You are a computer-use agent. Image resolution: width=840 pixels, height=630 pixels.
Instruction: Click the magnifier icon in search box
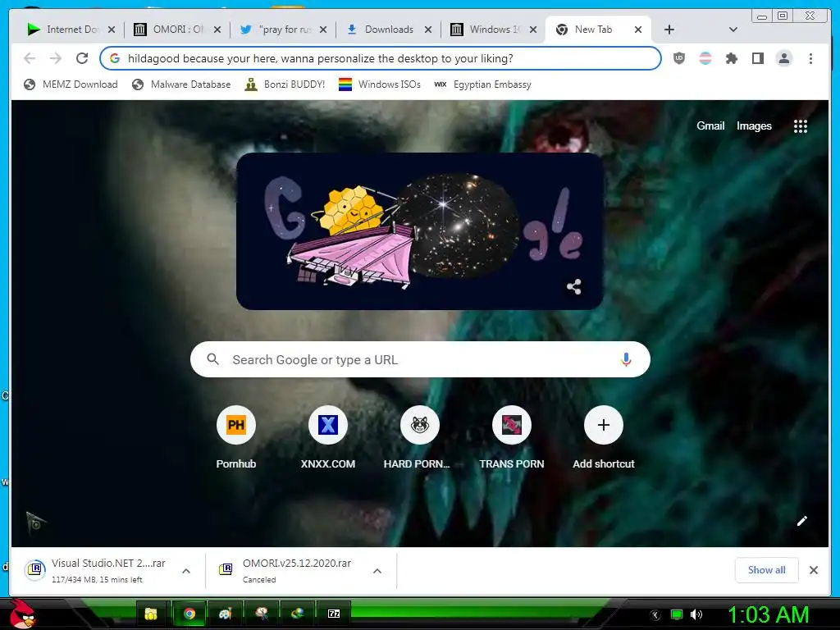[212, 359]
